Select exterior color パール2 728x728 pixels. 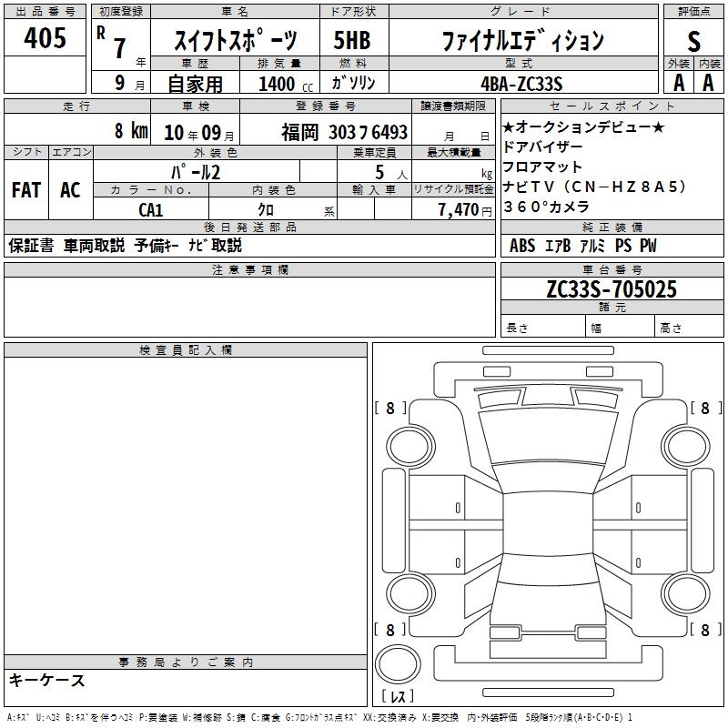click(196, 172)
